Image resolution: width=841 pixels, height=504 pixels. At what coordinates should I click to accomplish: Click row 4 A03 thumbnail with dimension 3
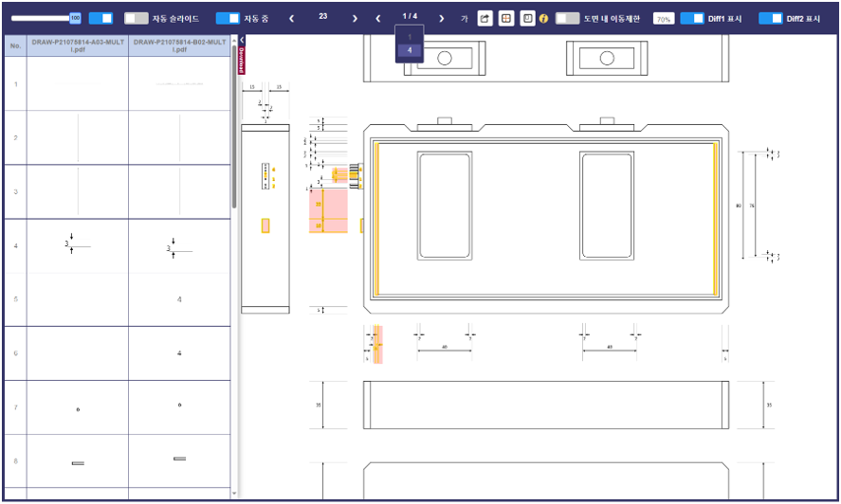click(78, 246)
